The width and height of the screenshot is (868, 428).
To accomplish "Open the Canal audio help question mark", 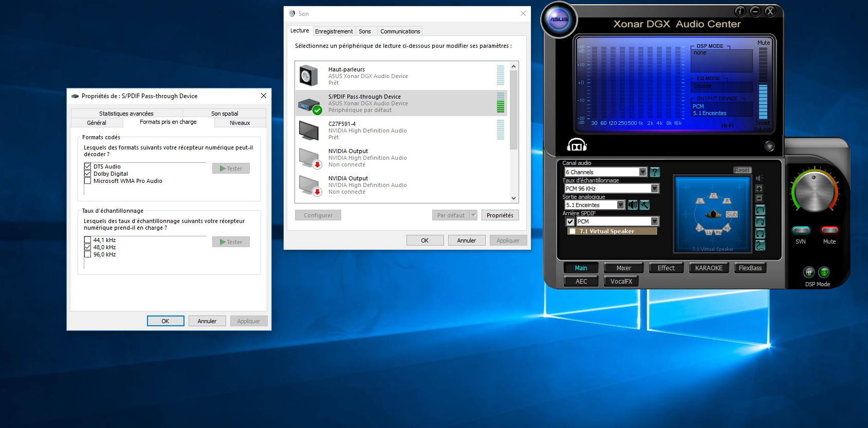I will point(654,172).
